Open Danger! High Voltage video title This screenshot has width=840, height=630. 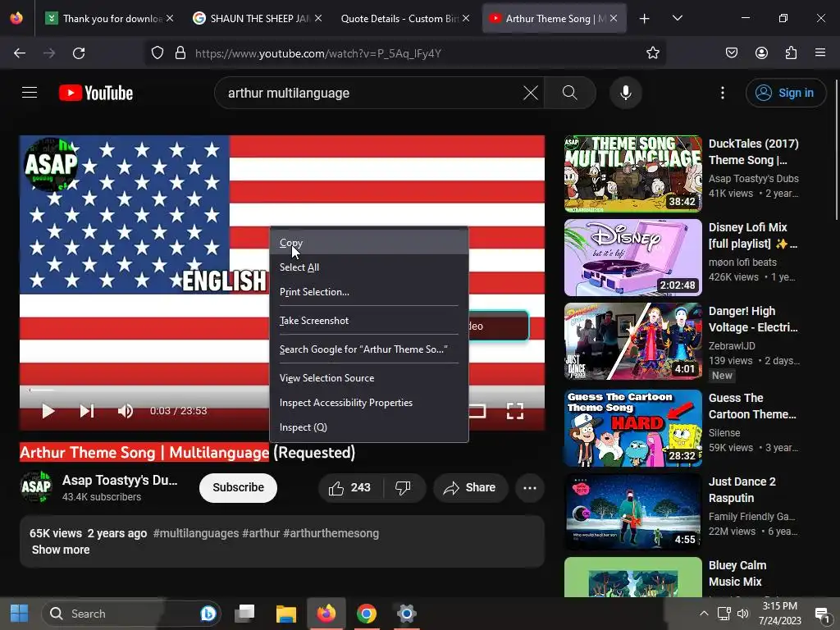(x=753, y=319)
